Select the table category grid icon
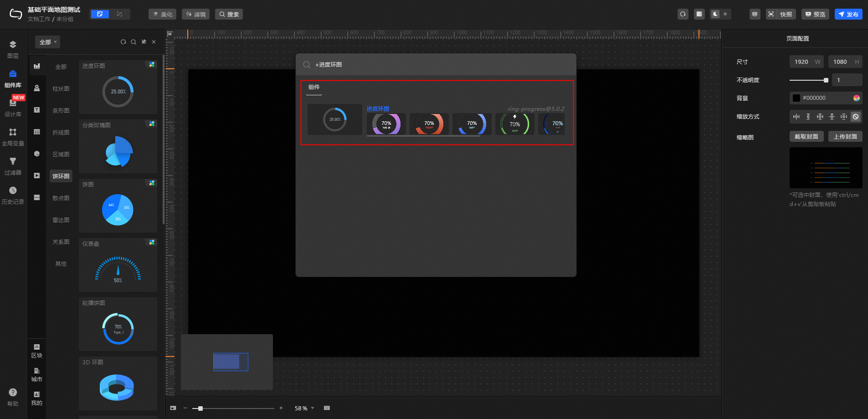The height and width of the screenshot is (419, 868). [x=37, y=132]
